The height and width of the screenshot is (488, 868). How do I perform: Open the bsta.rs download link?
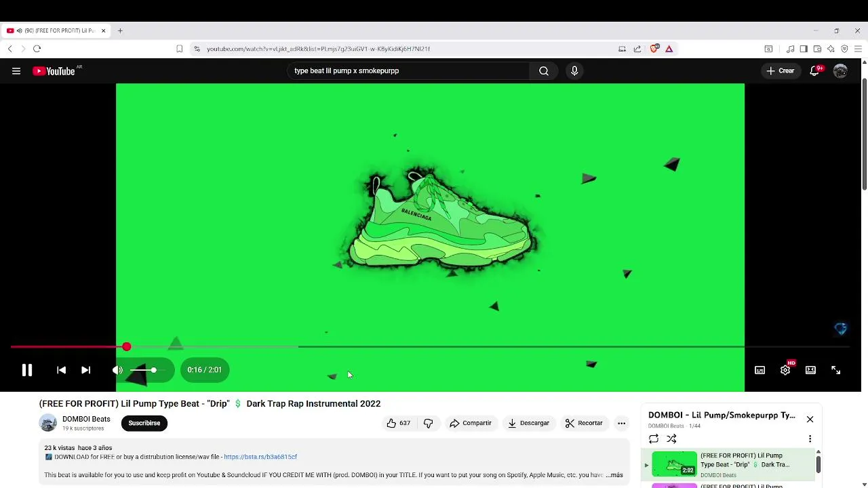pos(260,457)
